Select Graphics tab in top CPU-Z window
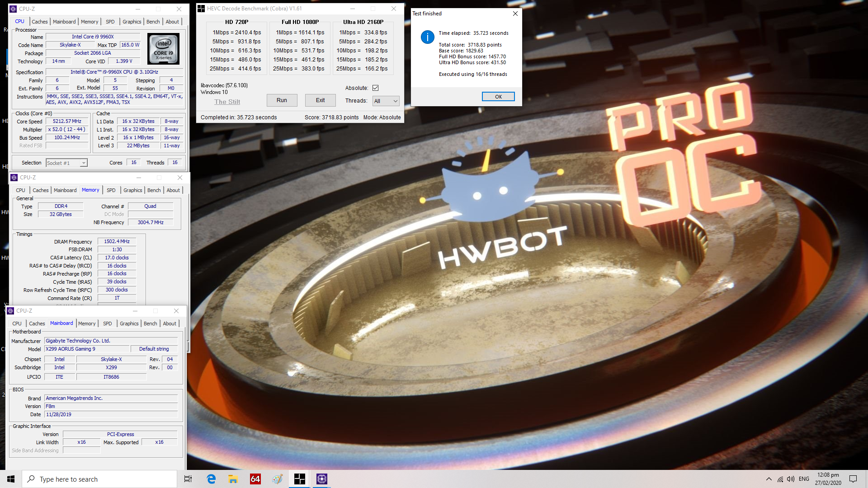This screenshot has width=868, height=488. 132,22
